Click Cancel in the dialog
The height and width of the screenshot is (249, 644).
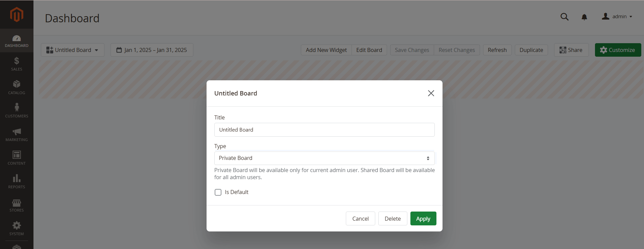360,219
